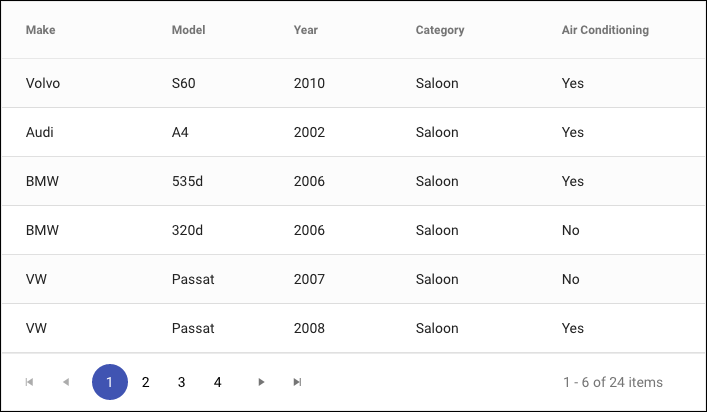Select page 1 in pager
Image resolution: width=707 pixels, height=412 pixels.
110,382
